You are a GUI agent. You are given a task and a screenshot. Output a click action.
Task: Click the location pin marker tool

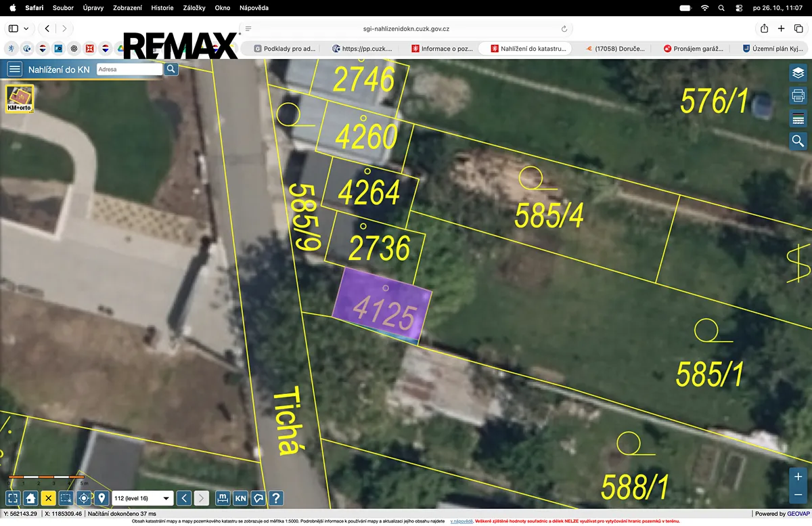tap(101, 498)
